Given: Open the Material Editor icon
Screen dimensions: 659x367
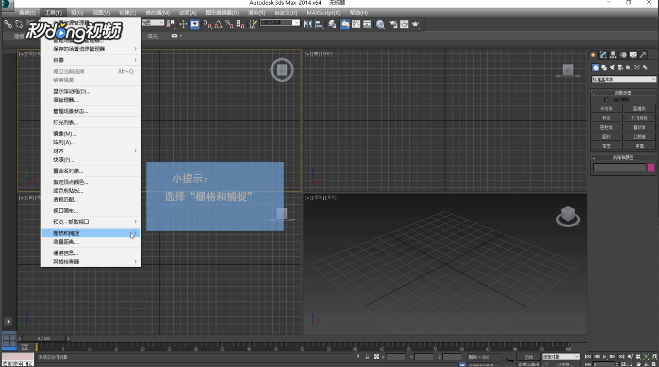Looking at the screenshot, I should (380, 24).
